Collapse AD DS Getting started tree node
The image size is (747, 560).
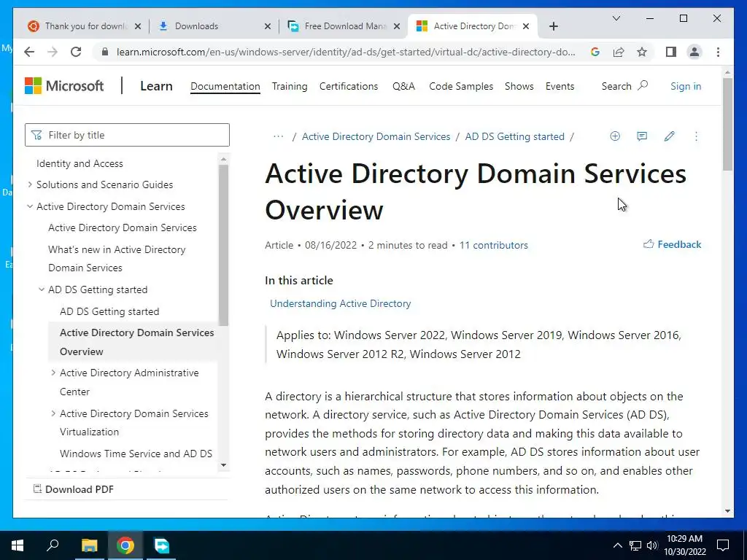click(x=42, y=289)
